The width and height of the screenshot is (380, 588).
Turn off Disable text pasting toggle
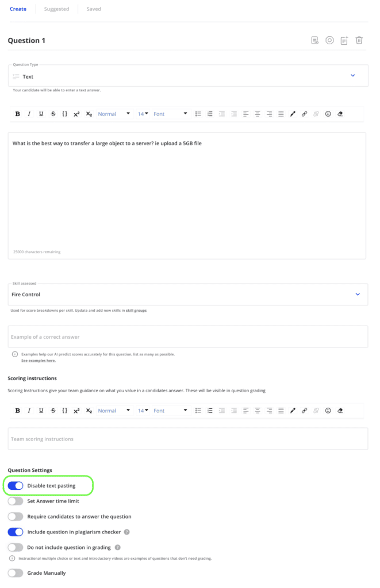tap(16, 486)
